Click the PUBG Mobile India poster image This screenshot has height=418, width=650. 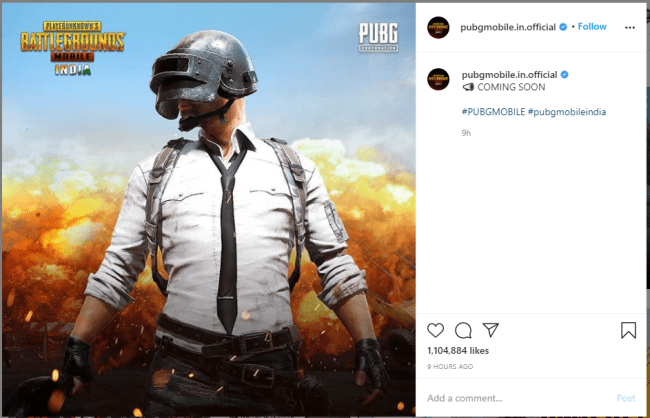tap(209, 210)
